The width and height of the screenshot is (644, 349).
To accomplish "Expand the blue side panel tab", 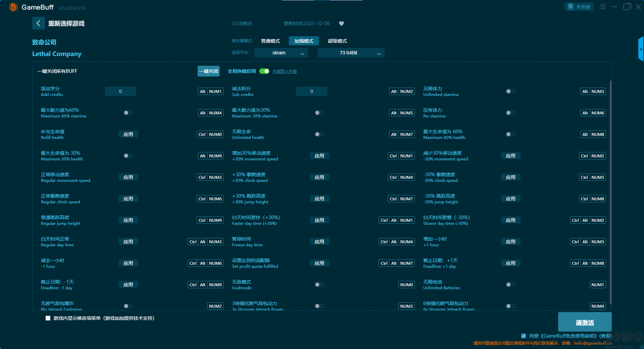I will 641,49.
